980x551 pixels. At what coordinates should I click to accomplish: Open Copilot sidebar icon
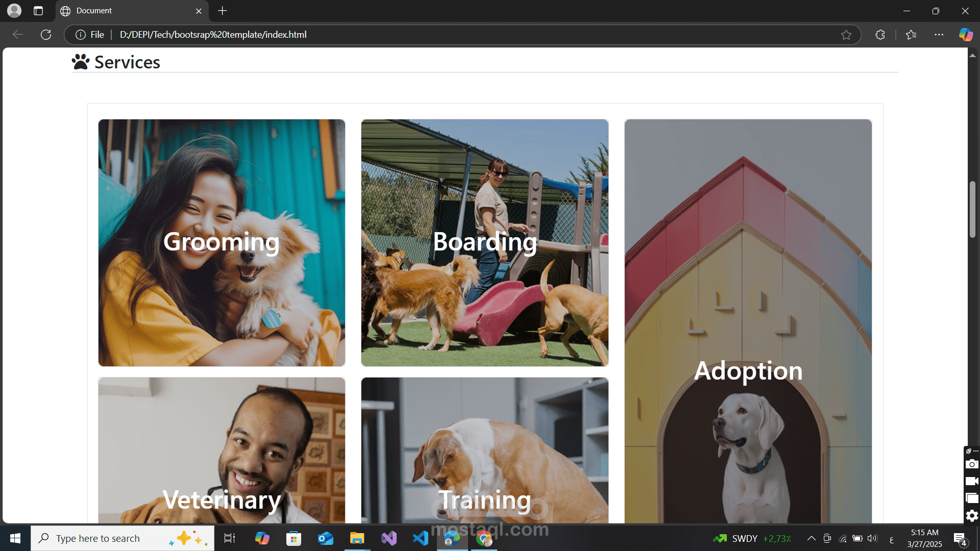pos(966,35)
